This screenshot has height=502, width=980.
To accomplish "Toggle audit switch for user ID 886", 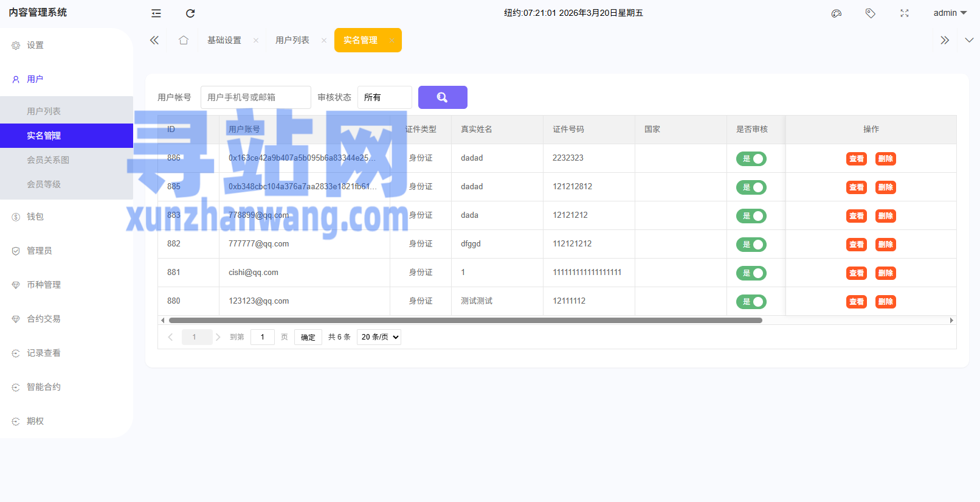I will coord(751,159).
